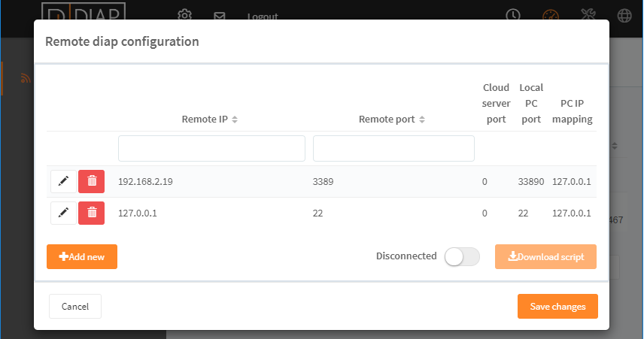
Task: Click the Download script button
Action: [545, 257]
